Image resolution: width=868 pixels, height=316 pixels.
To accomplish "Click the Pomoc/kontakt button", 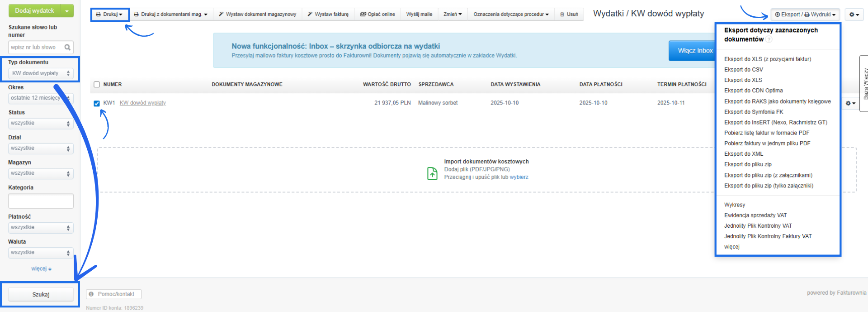I will pyautogui.click(x=113, y=294).
